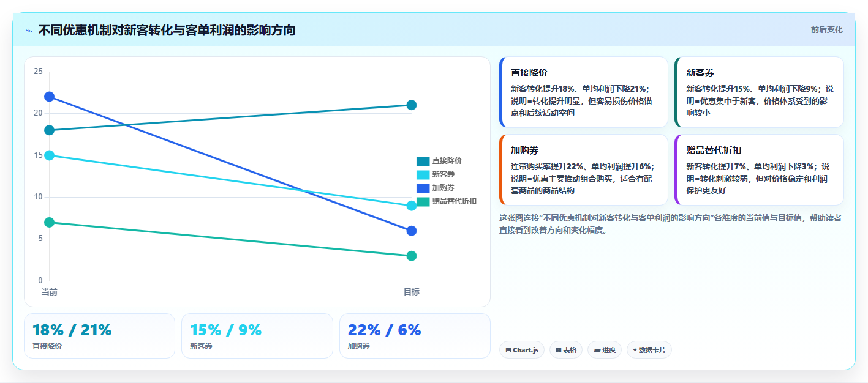
Task: Select the 22% / 6% stat card
Action: pyautogui.click(x=415, y=336)
